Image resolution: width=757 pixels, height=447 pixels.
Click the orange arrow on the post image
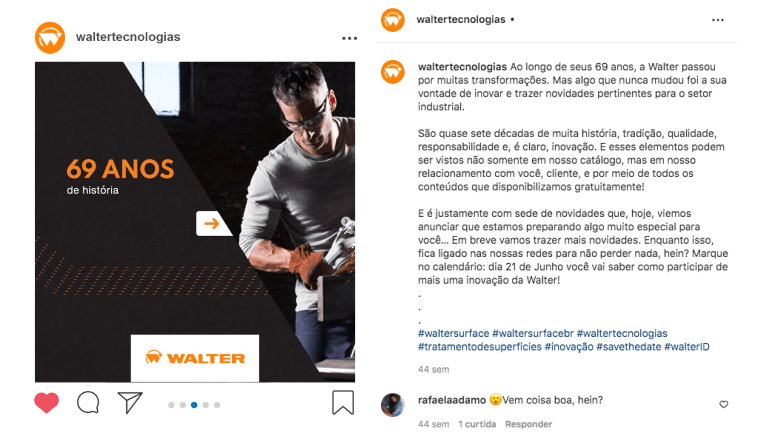211,224
